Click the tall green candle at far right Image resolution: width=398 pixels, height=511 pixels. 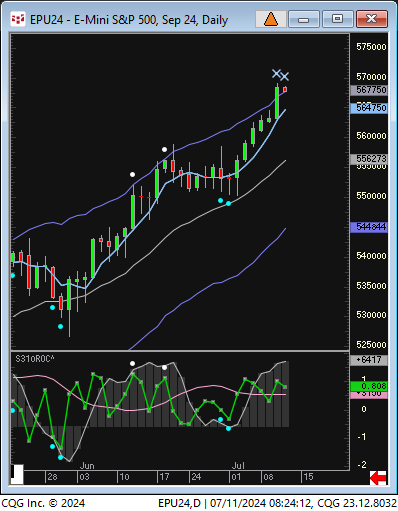point(277,103)
